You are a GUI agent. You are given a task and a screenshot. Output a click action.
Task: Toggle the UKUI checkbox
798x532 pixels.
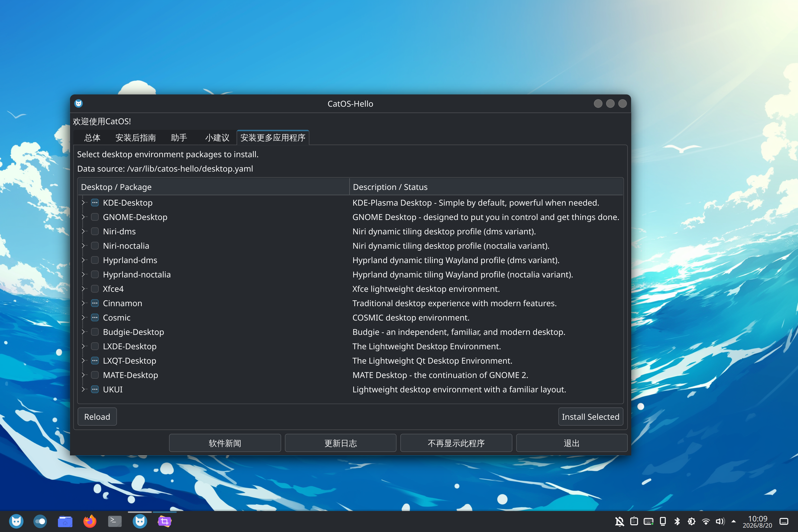95,389
